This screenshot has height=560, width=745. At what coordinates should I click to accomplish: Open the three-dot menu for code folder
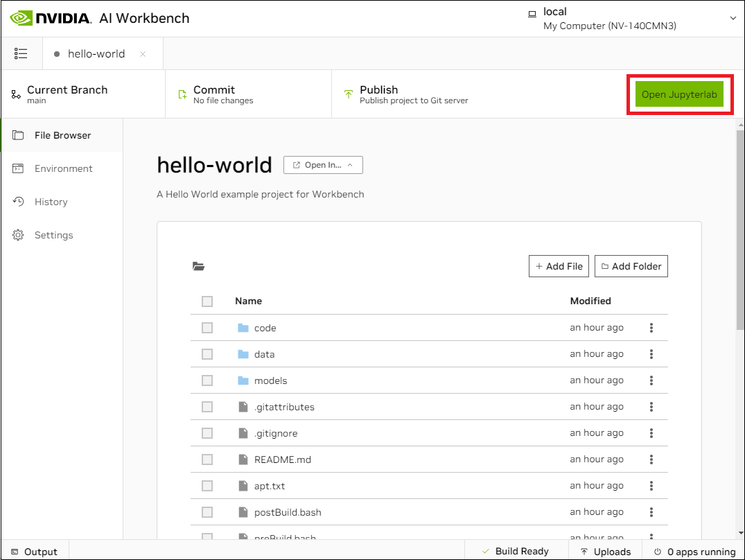(651, 328)
